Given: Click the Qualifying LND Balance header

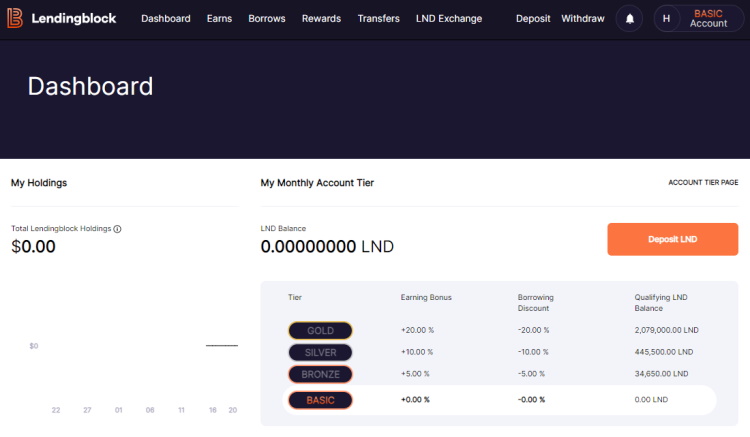Looking at the screenshot, I should [x=661, y=303].
